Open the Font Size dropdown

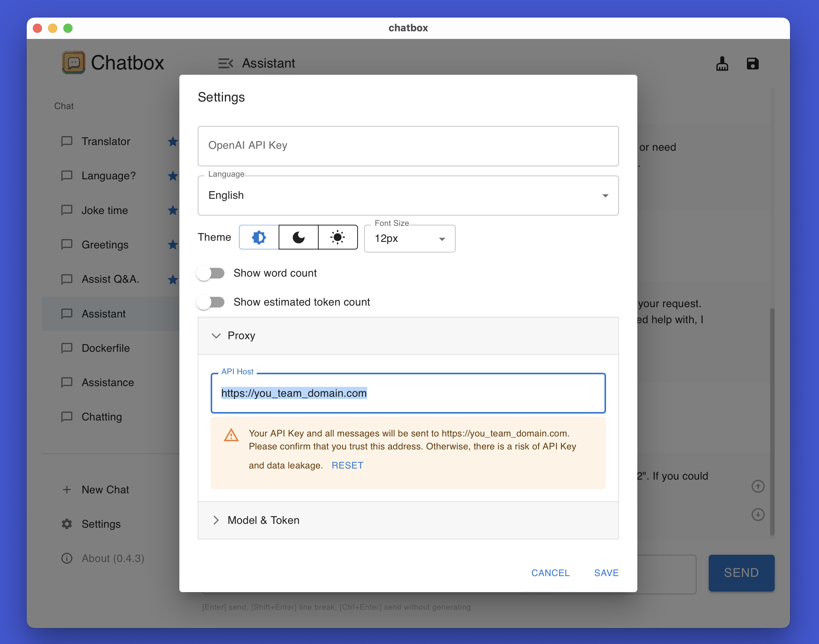(x=409, y=239)
